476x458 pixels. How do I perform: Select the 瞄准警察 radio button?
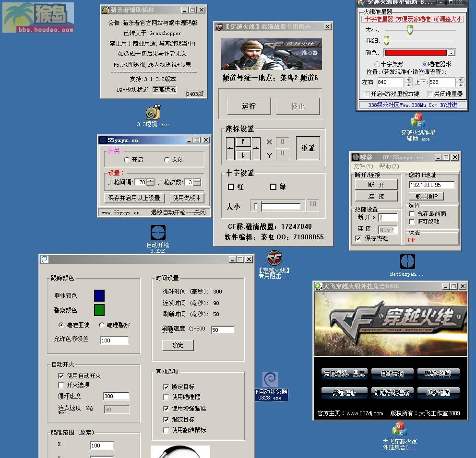tap(102, 325)
